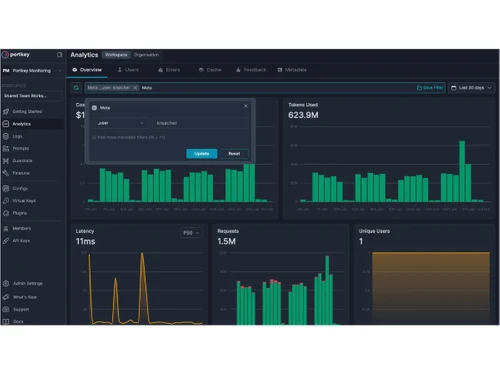This screenshot has width=500, height=375.
Task: Click the API Keys sidebar icon
Action: 6,241
